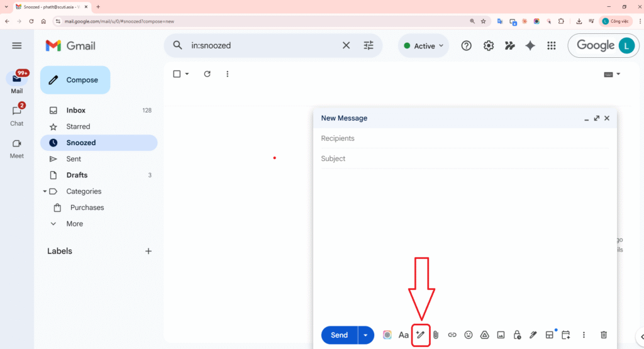Go to the Drafts folder
The height and width of the screenshot is (349, 644).
pos(77,175)
